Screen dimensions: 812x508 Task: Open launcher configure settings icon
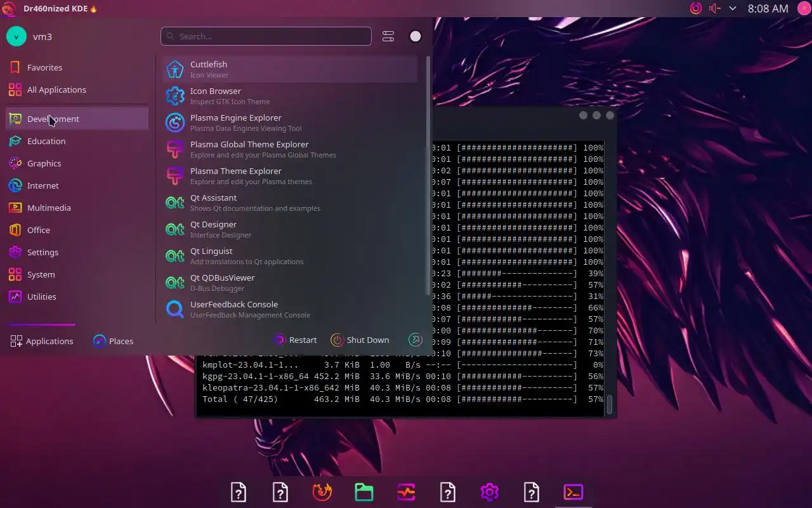click(x=388, y=36)
